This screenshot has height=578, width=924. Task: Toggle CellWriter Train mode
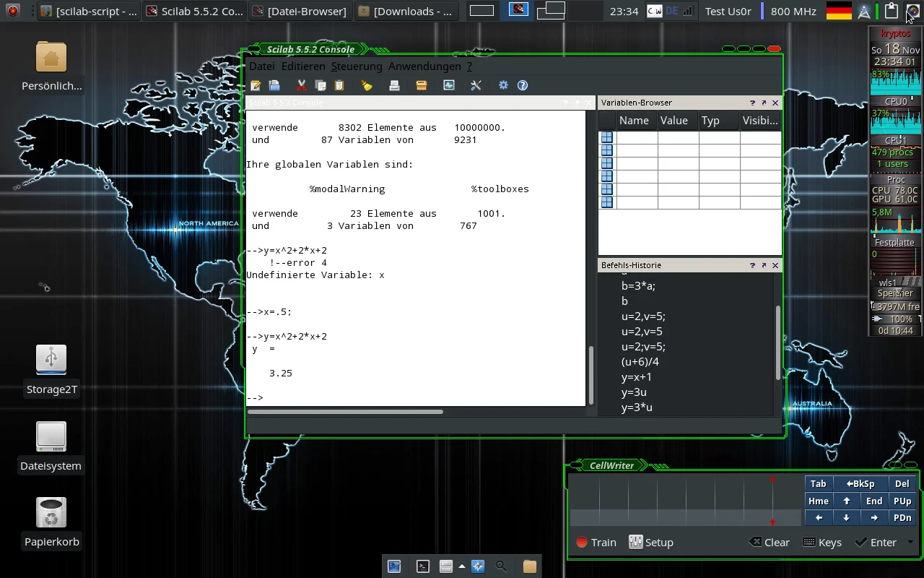(596, 543)
